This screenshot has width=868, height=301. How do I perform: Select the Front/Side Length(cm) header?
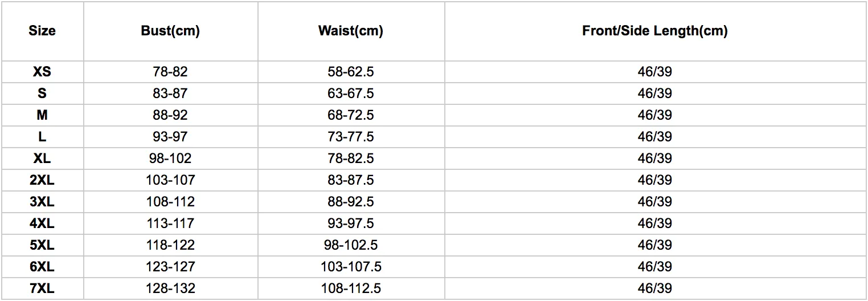(x=655, y=31)
